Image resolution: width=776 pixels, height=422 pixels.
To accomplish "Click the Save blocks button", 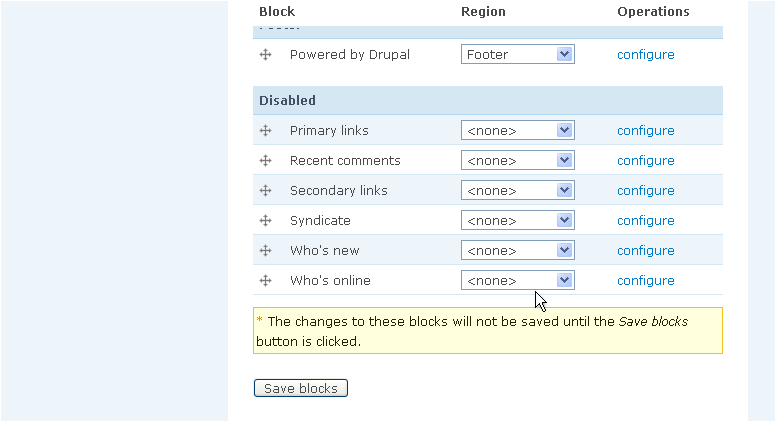I will (x=301, y=388).
